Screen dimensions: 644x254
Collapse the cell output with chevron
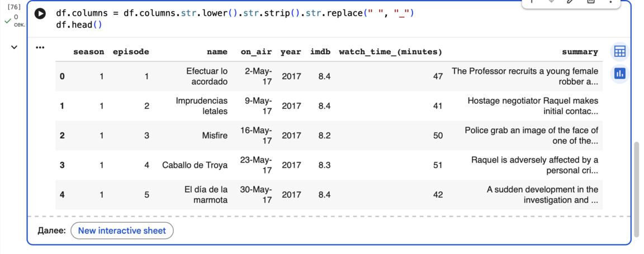(x=15, y=47)
